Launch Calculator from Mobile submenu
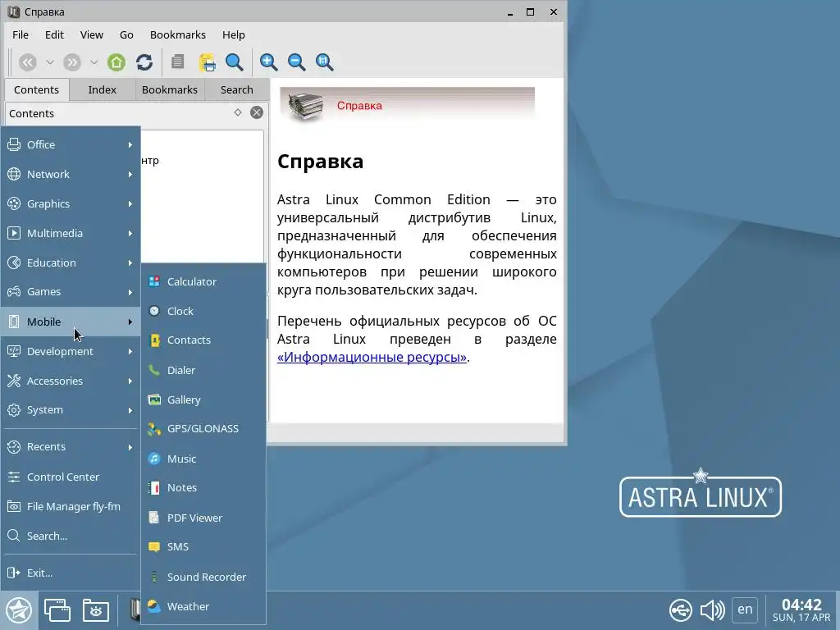This screenshot has height=630, width=840. tap(203, 282)
